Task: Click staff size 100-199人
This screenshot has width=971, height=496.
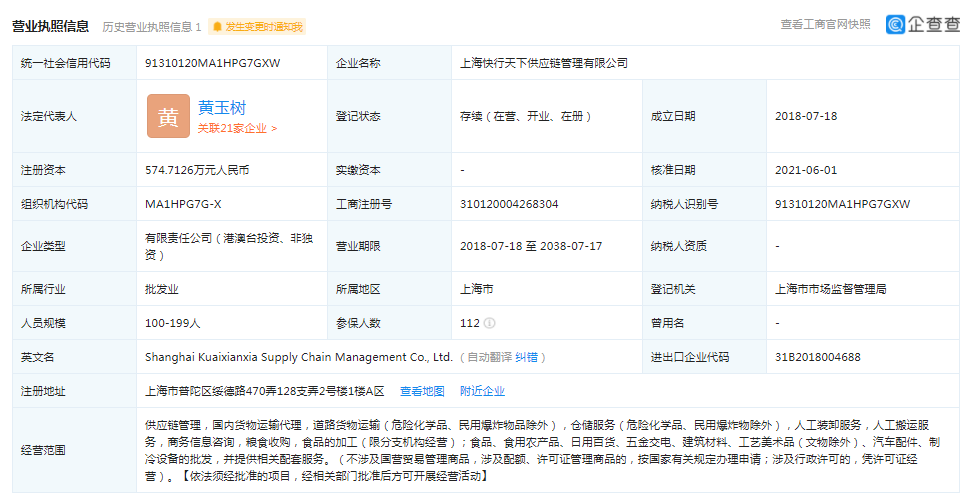Action: 173,323
